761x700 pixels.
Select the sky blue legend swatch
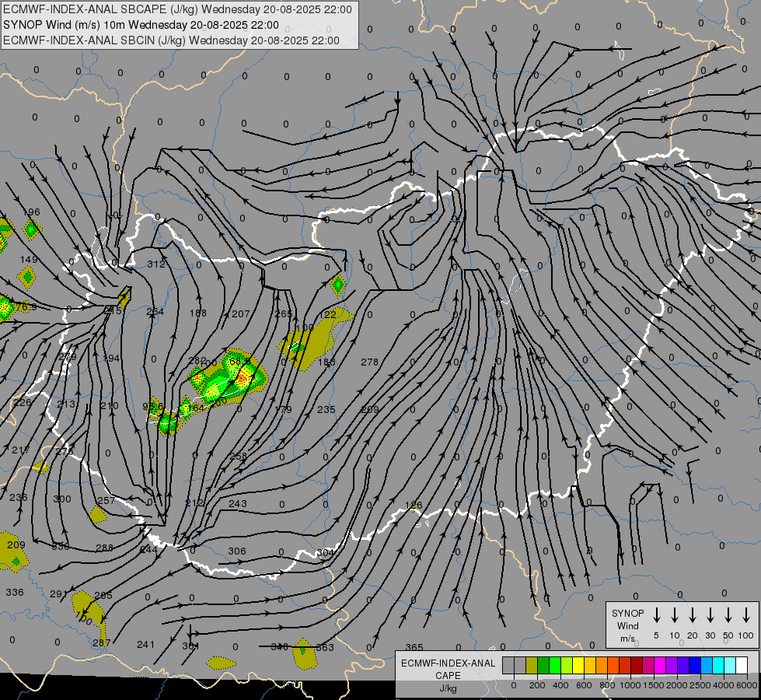tap(706, 665)
